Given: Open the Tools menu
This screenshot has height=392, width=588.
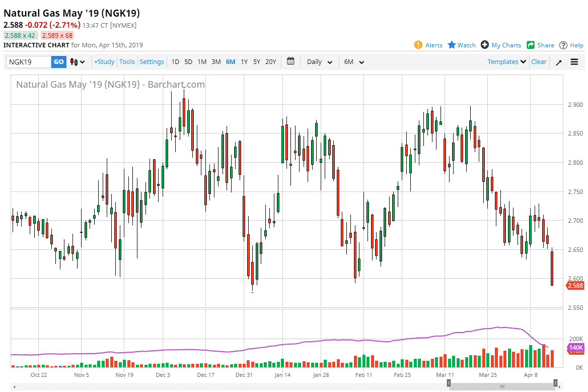Looking at the screenshot, I should pos(127,62).
